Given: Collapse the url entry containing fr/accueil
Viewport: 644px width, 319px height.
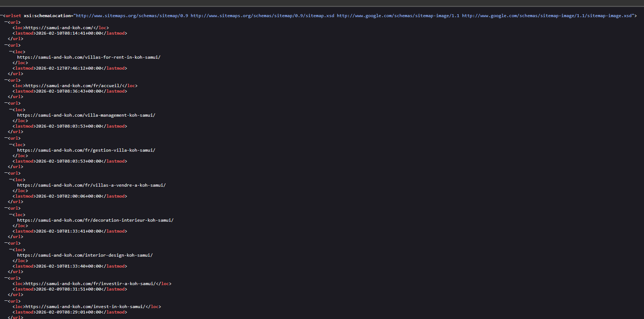Looking at the screenshot, I should pyautogui.click(x=6, y=80).
